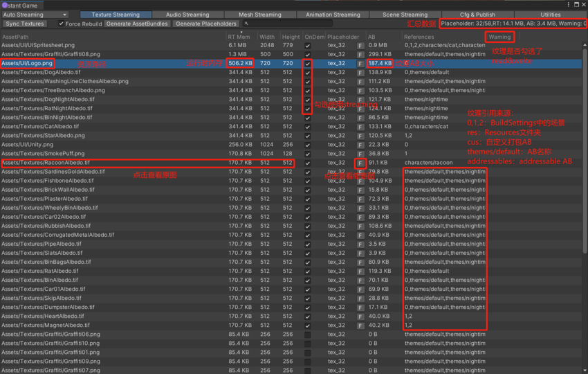Enable OnDemand for Graffiti06.png
Image resolution: width=588 pixels, height=374 pixels.
click(x=308, y=335)
